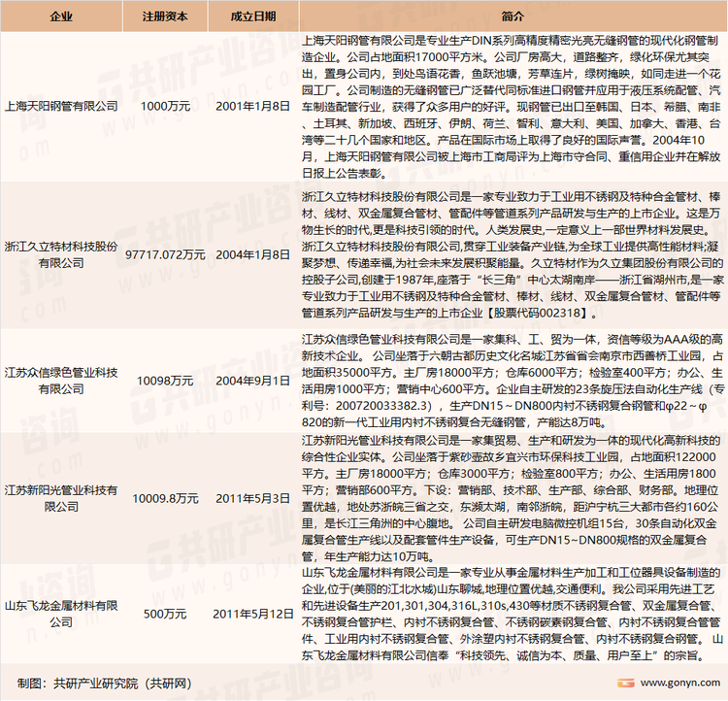Select date cell 2004年1月8日

point(253,254)
